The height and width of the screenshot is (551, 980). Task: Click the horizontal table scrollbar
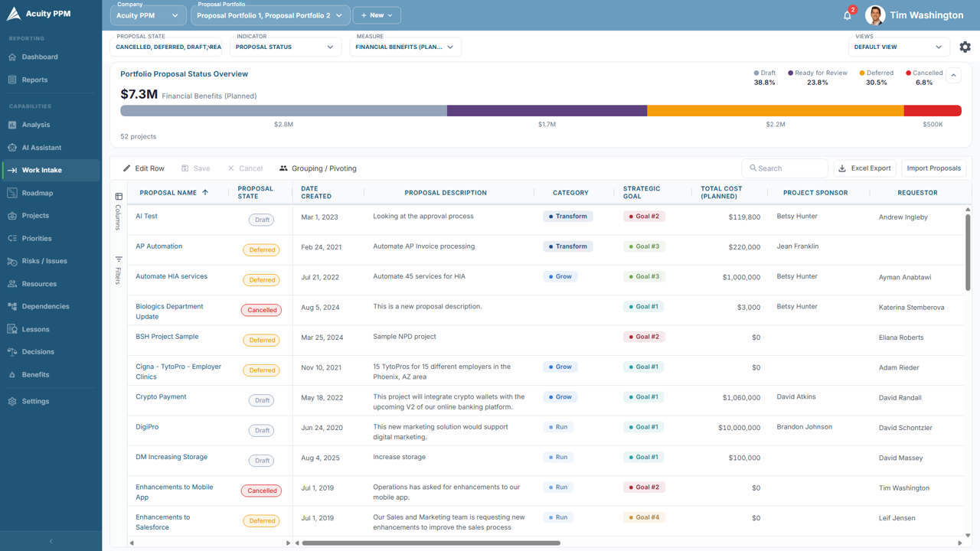pyautogui.click(x=431, y=543)
